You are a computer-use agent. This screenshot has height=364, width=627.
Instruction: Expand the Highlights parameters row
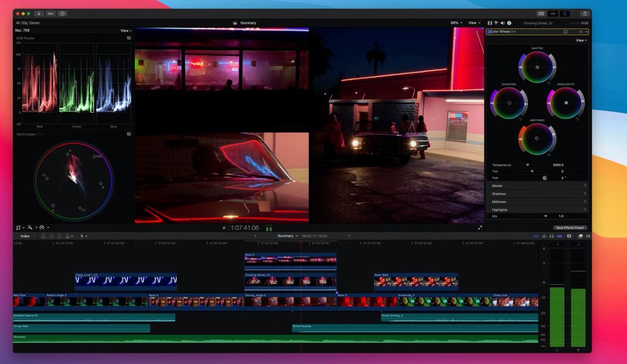tap(537, 209)
